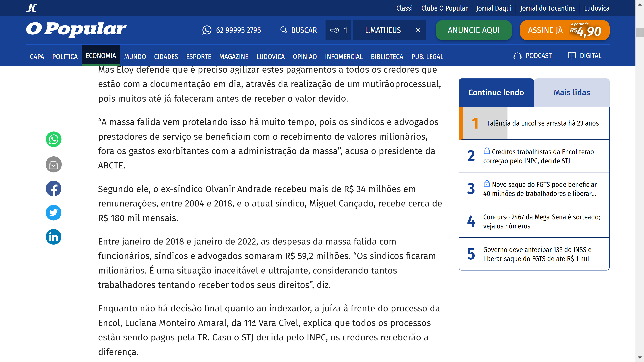Switch to the Mais lidas tab
The height and width of the screenshot is (362, 644).
click(572, 93)
